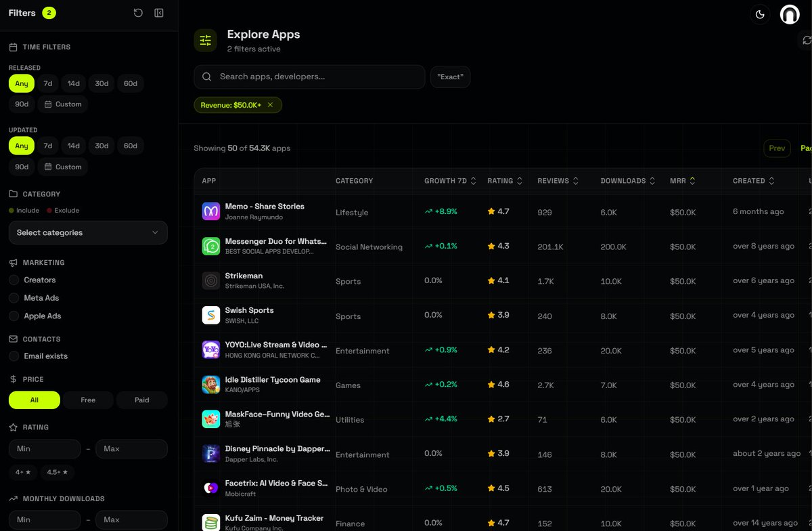This screenshot has width=812, height=531.
Task: Click the Social Networking category cell
Action: [369, 247]
